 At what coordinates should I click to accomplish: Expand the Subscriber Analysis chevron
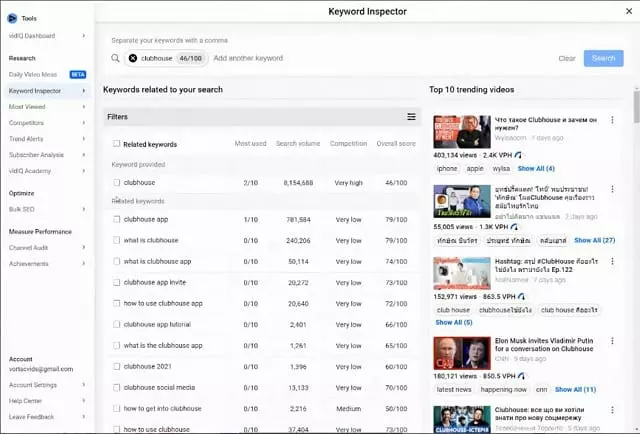[84, 155]
